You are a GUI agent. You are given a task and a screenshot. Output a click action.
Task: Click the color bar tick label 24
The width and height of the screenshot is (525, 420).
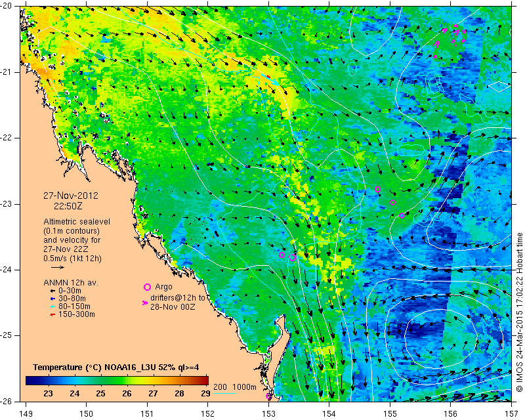pyautogui.click(x=74, y=393)
